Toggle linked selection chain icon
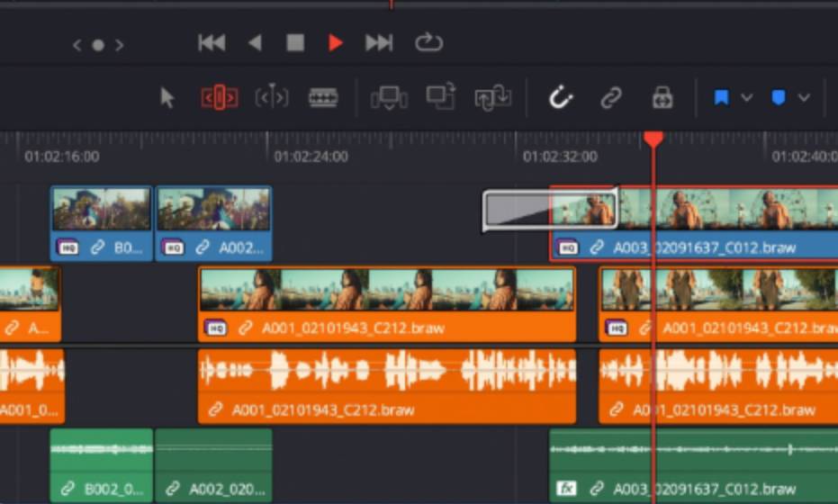 coord(611,98)
